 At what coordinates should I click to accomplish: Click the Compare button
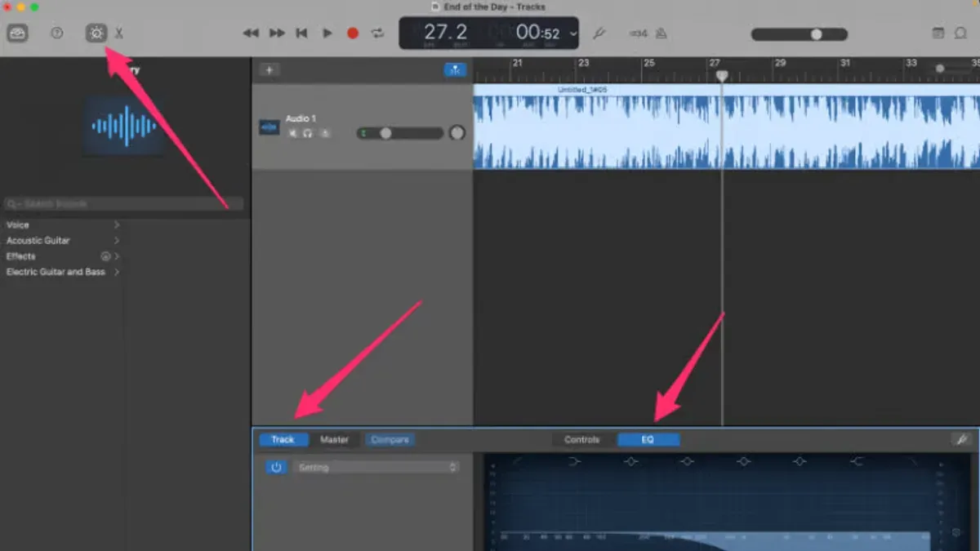point(390,440)
